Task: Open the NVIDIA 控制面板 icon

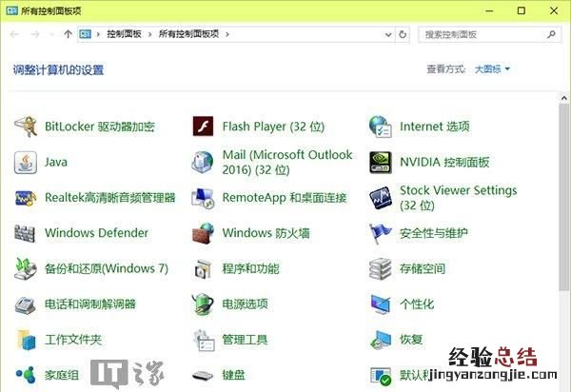Action: click(x=380, y=163)
